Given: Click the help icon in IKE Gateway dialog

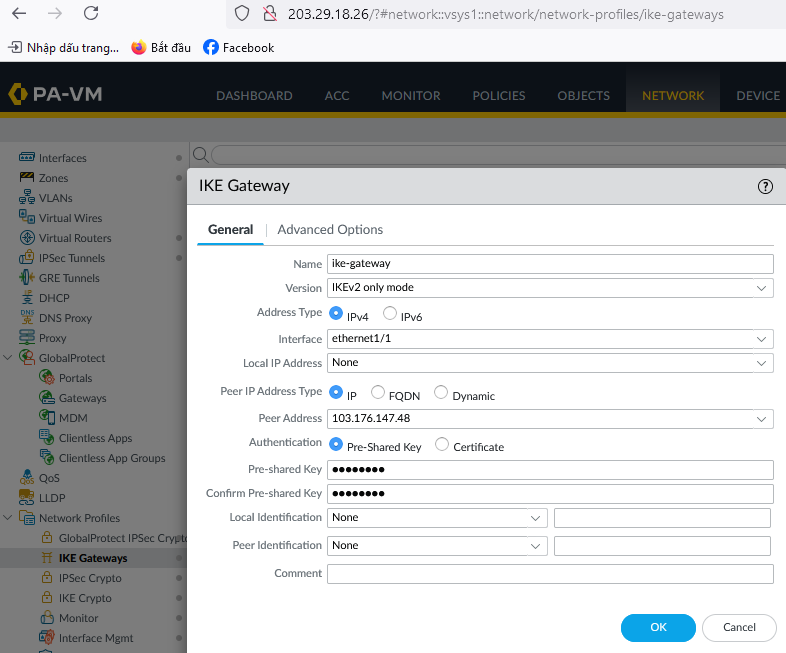Looking at the screenshot, I should 765,186.
